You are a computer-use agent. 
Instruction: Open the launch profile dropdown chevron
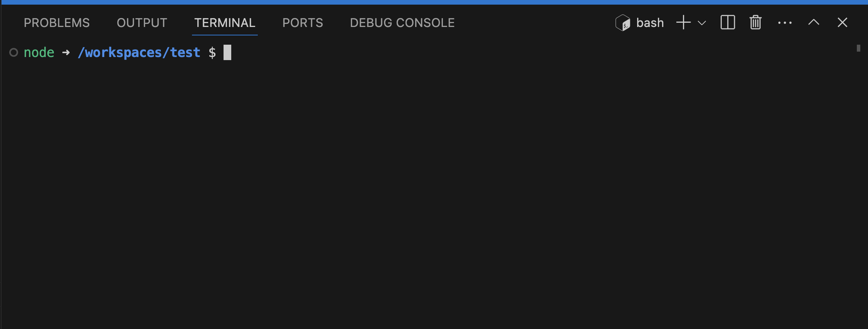702,23
